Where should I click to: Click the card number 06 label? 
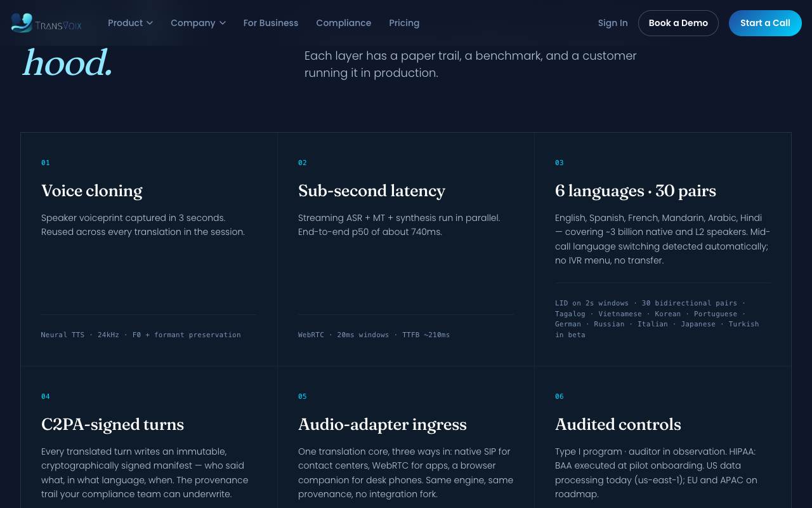tap(560, 396)
